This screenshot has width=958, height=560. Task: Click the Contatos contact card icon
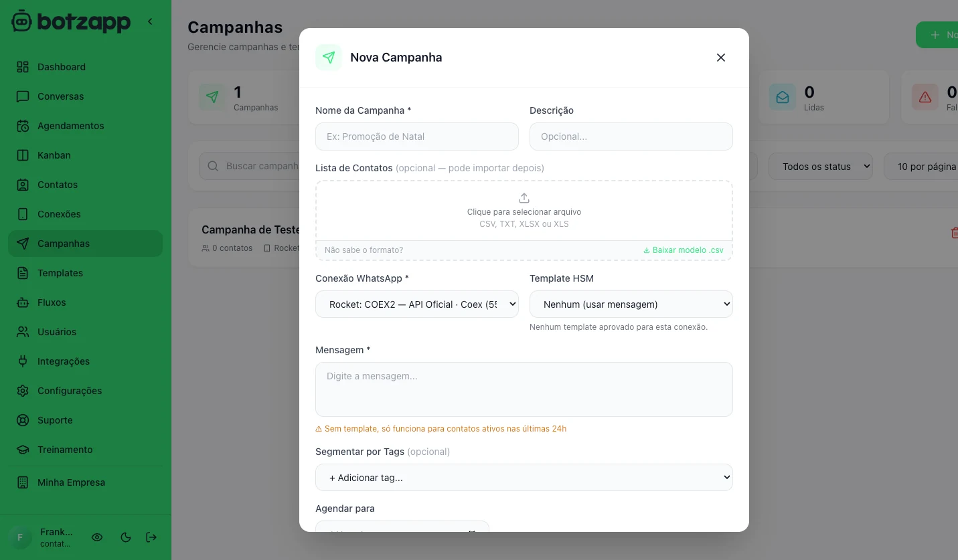(23, 185)
